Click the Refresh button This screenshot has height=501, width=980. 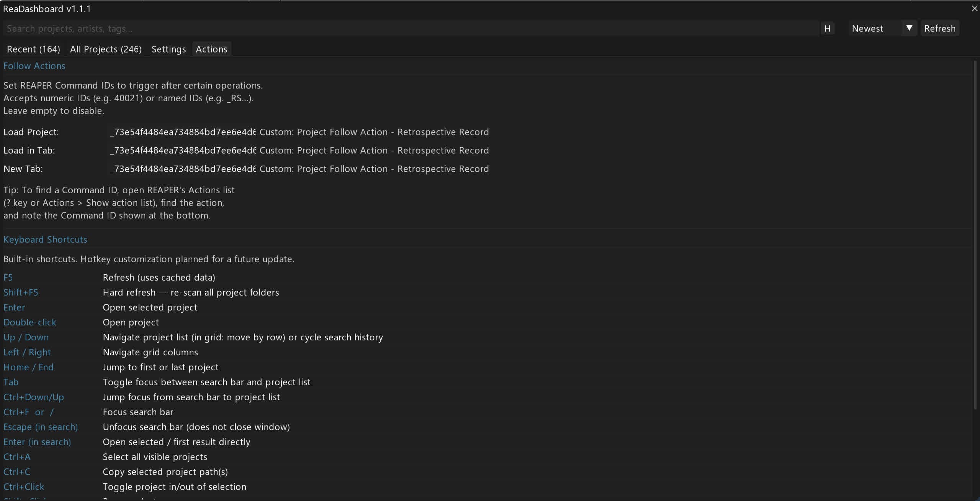(x=939, y=28)
